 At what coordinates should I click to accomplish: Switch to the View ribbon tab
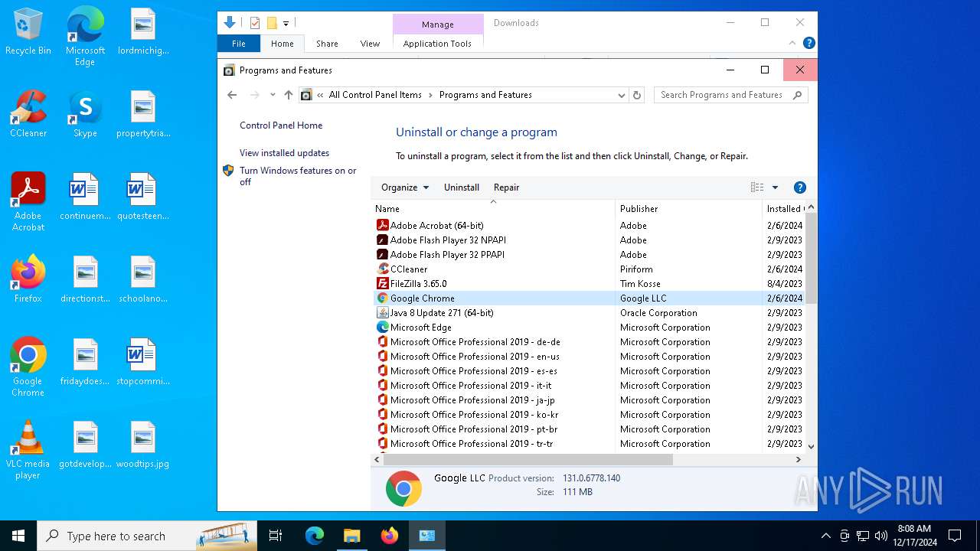click(x=370, y=44)
